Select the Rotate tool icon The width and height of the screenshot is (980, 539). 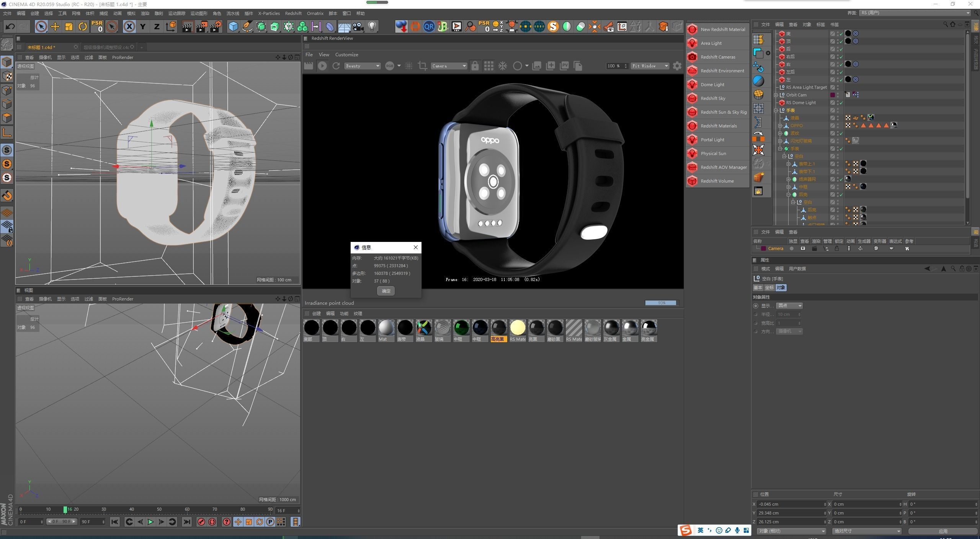coord(83,26)
